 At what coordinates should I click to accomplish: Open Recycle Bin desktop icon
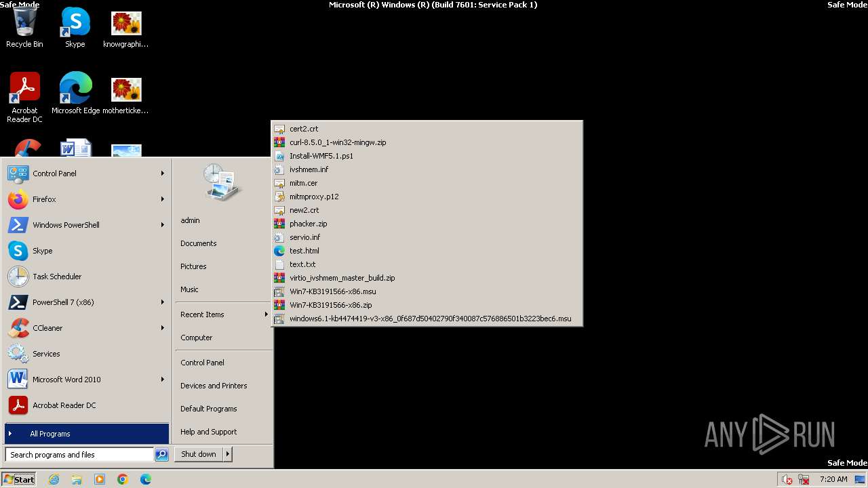pos(24,28)
